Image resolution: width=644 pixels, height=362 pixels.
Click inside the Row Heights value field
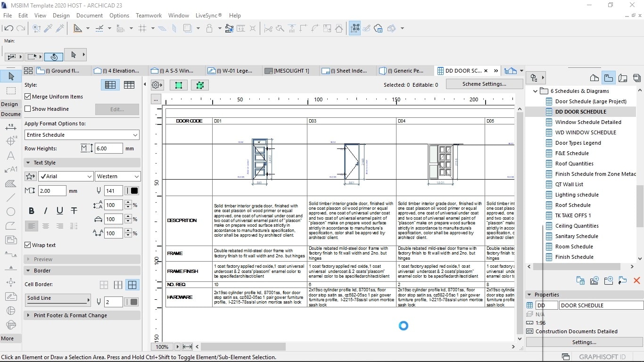tap(108, 148)
